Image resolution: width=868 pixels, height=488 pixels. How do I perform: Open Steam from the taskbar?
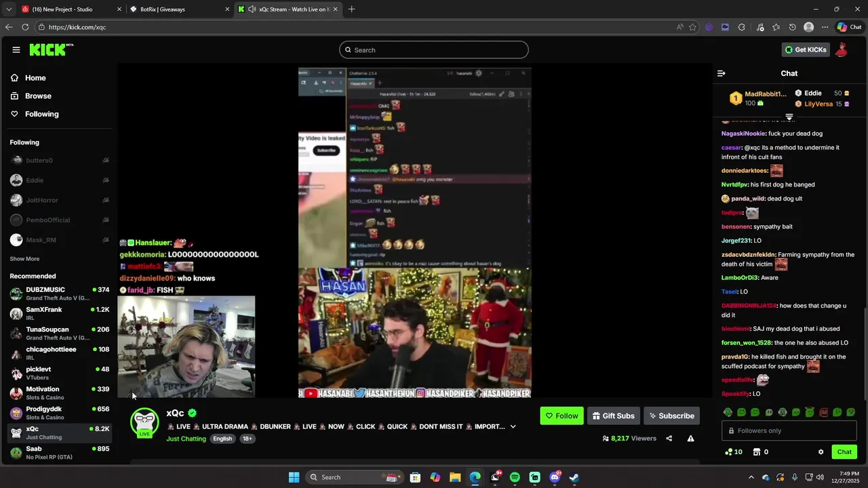point(574,477)
